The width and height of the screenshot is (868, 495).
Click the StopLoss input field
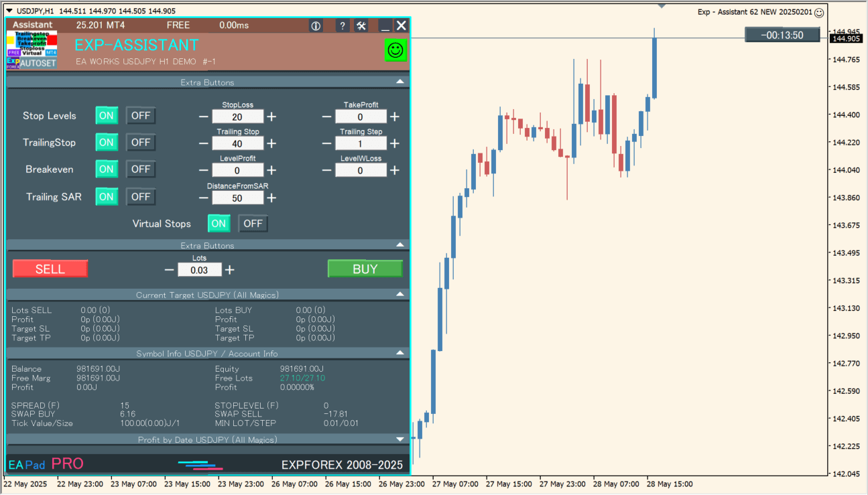coord(237,117)
